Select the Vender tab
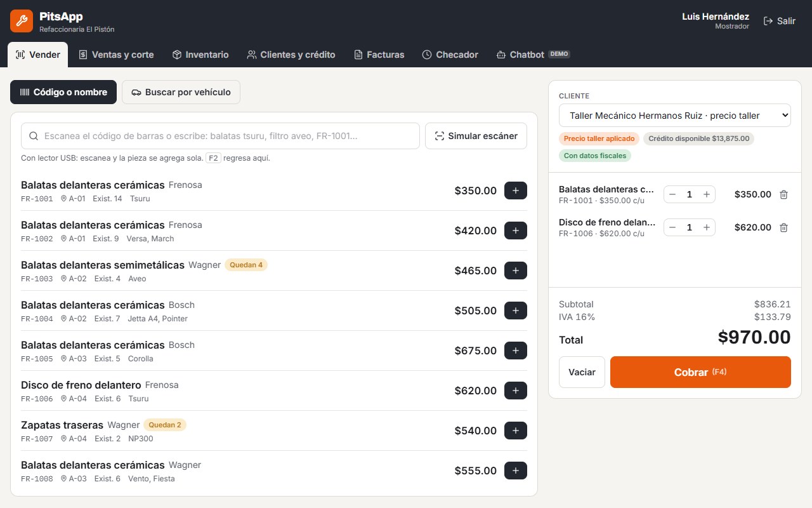The height and width of the screenshot is (508, 812). pos(37,55)
